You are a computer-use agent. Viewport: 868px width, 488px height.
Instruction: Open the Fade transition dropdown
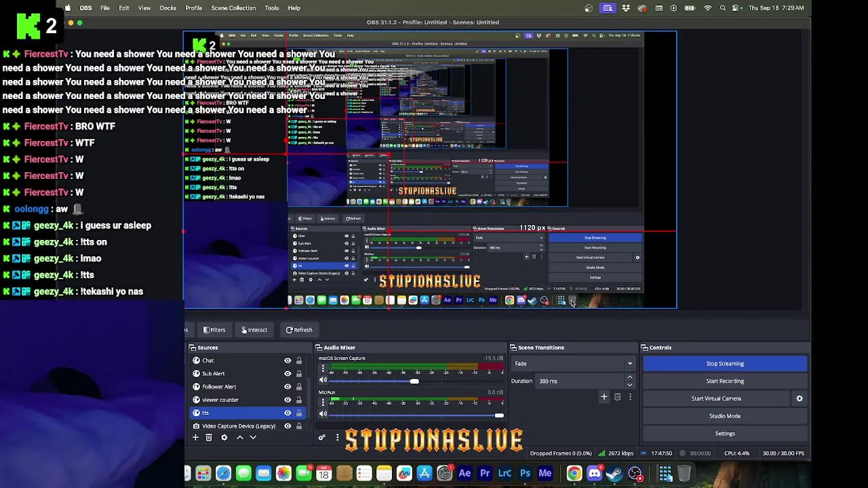[x=574, y=364]
